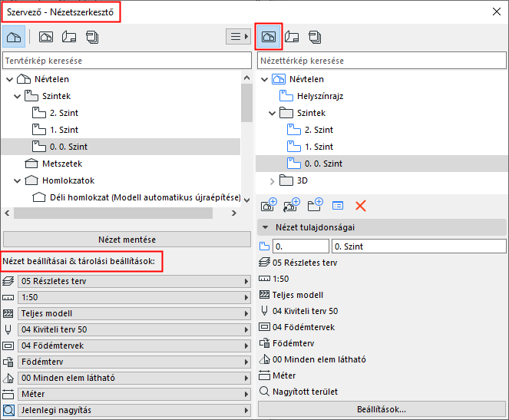This screenshot has width=509, height=420.
Task: Open the Teljes modell structure display dropdown
Action: click(134, 313)
